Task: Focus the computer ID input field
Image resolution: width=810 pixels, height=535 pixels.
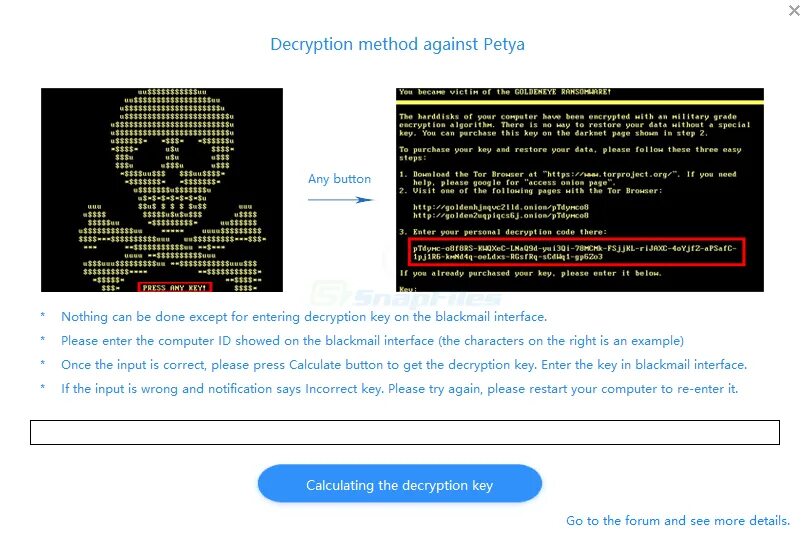Action: click(404, 432)
